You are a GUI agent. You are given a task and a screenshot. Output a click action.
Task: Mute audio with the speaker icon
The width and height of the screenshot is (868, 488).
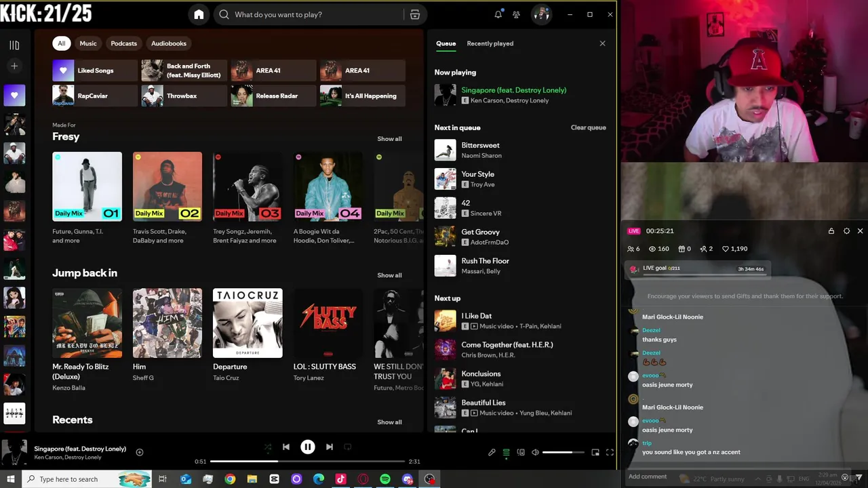[x=535, y=452]
